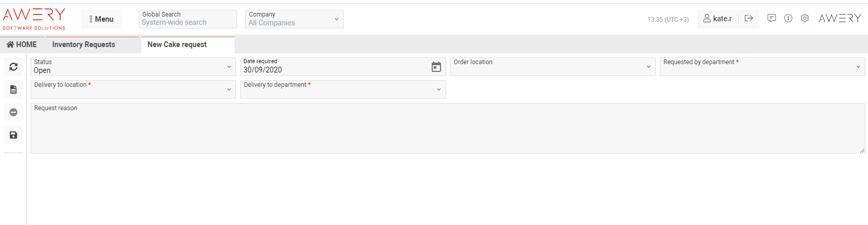Click into the Request reason text area

(447, 129)
